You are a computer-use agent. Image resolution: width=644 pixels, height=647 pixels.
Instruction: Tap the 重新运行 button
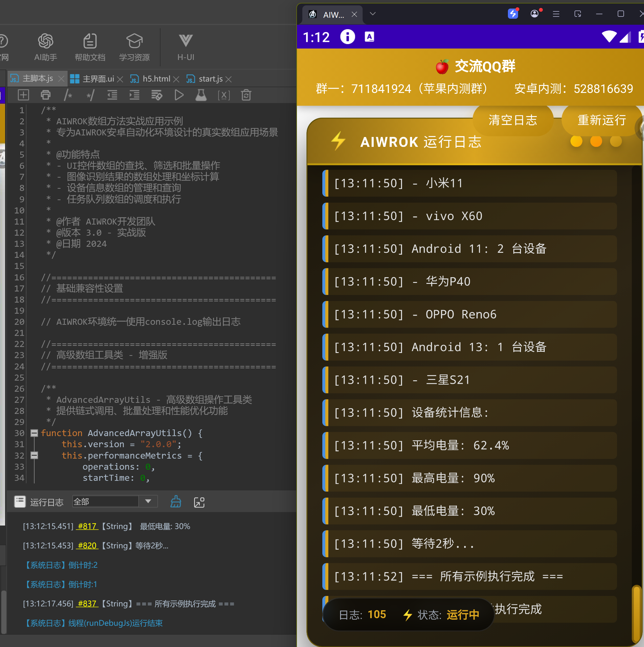601,120
